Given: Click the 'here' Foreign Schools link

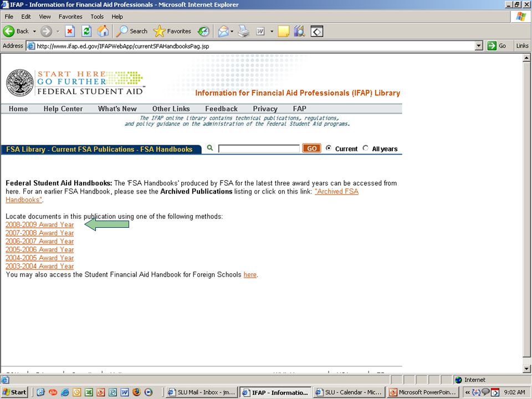Looking at the screenshot, I should tap(250, 274).
